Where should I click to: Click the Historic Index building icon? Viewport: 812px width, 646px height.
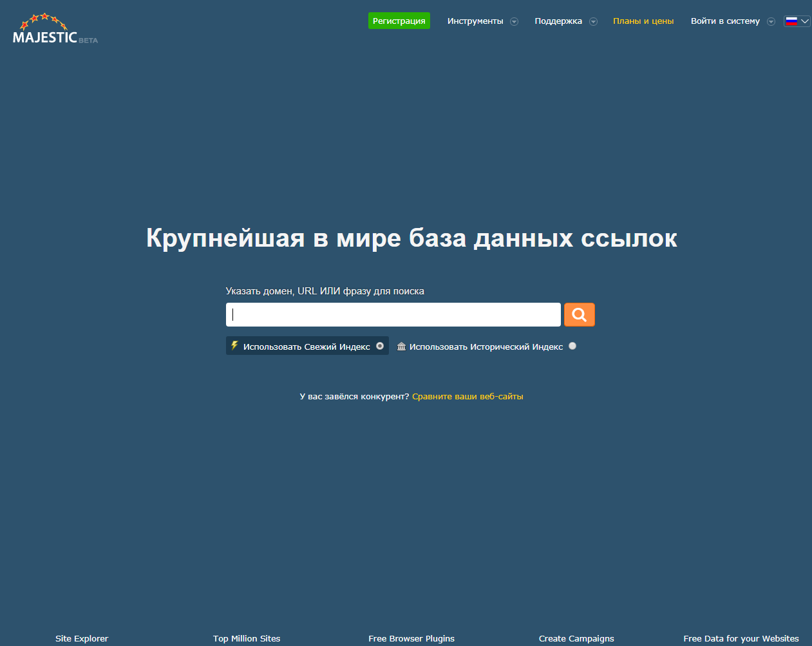click(x=402, y=347)
